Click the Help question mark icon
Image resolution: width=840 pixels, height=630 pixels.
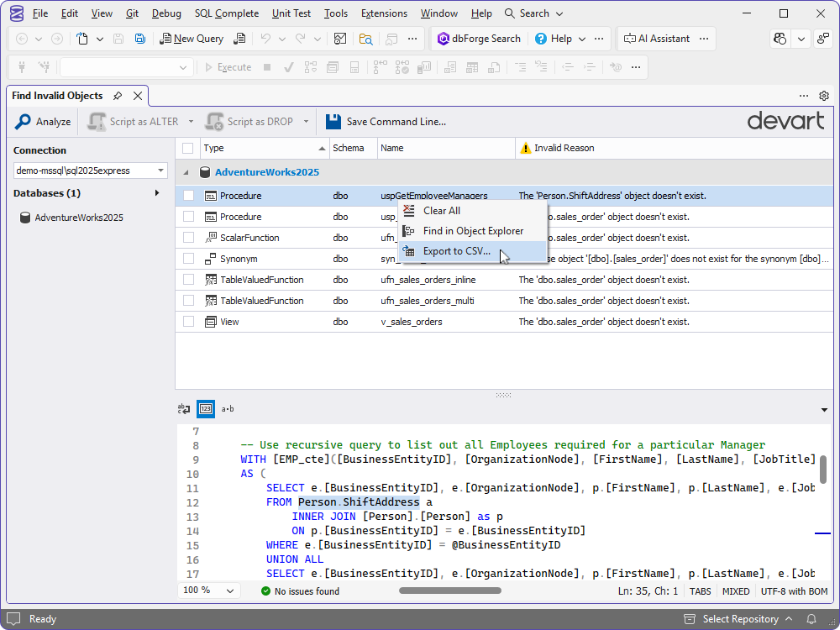coord(540,39)
